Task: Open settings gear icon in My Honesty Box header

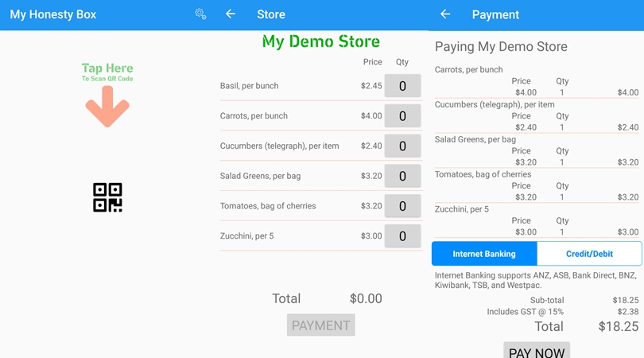Action: [x=200, y=14]
